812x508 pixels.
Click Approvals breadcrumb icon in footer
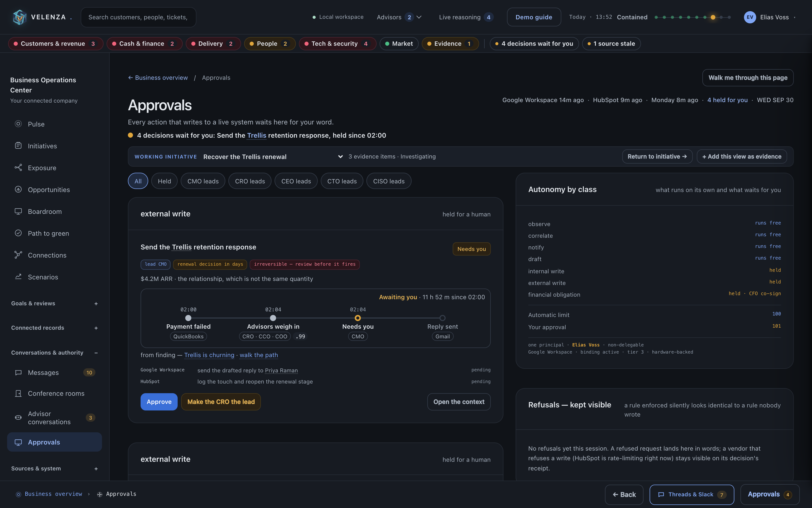click(100, 494)
